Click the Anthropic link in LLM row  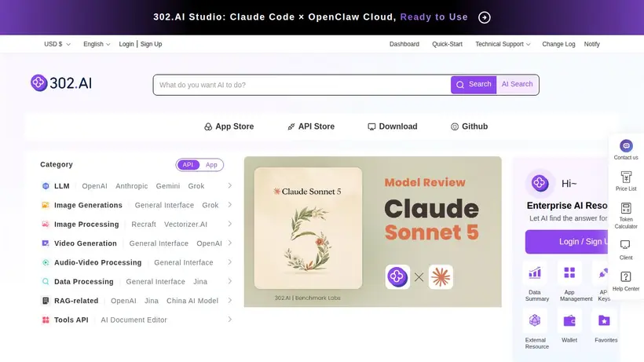pos(131,186)
